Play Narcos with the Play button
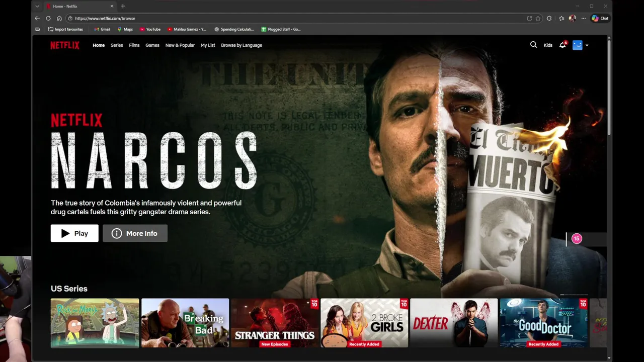 [x=74, y=233]
